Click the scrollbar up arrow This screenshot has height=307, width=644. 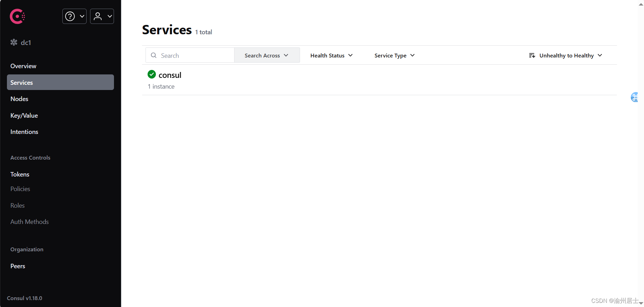click(641, 4)
